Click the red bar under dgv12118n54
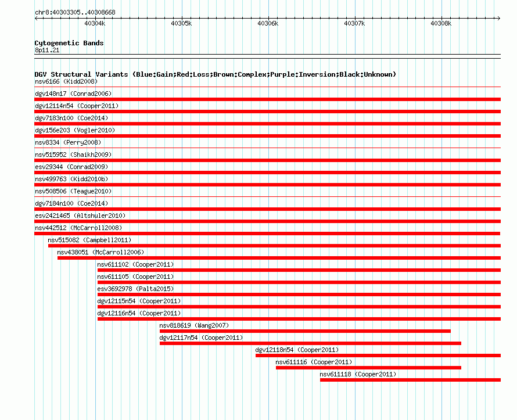The image size is (517, 420). (378, 356)
